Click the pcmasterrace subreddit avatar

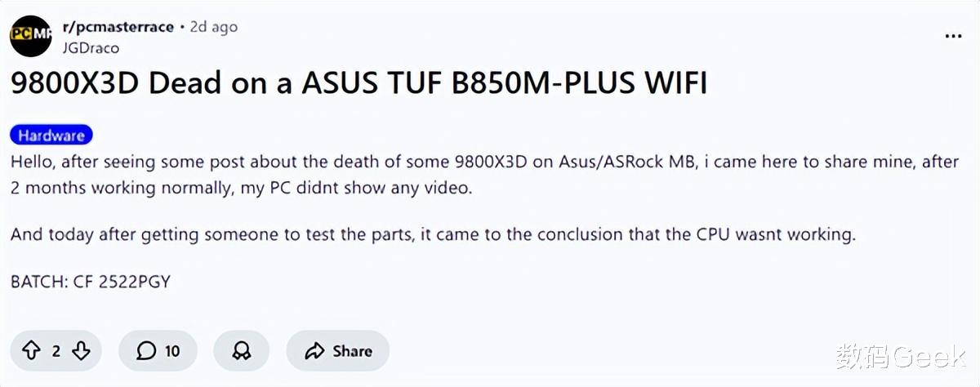(30, 36)
